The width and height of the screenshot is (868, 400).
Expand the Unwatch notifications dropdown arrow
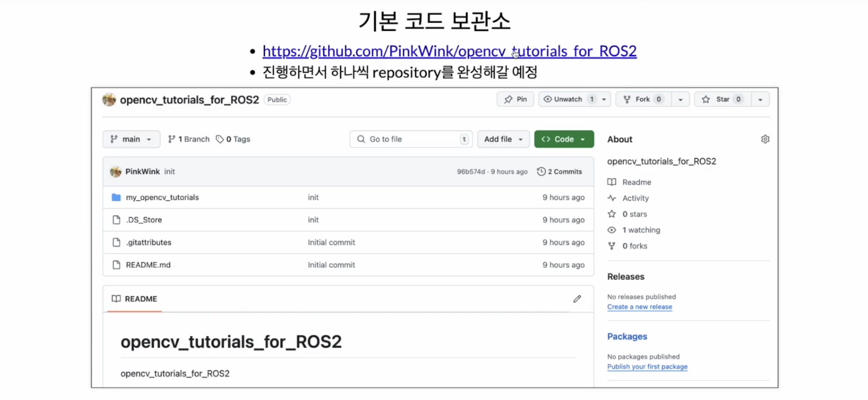coord(604,99)
